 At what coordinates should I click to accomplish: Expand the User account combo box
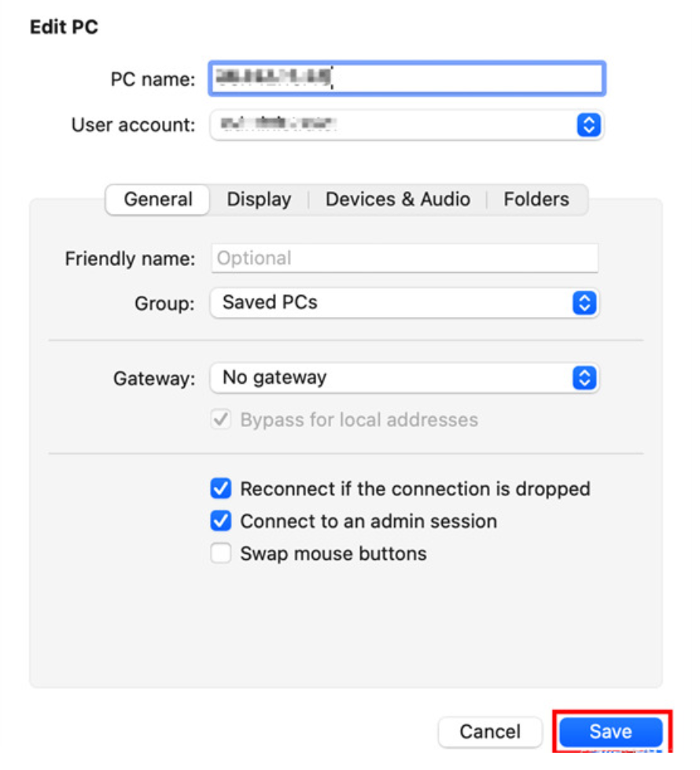coord(407,125)
